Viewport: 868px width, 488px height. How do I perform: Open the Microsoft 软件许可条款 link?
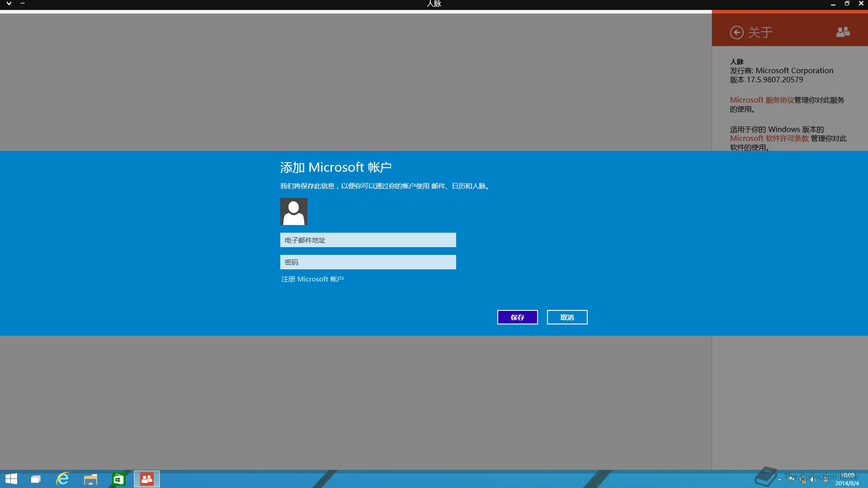[x=769, y=138]
